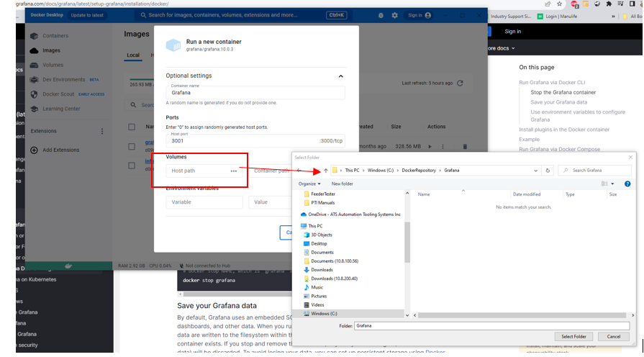The height and width of the screenshot is (357, 644).
Task: Sort by Date modified column header
Action: [527, 194]
